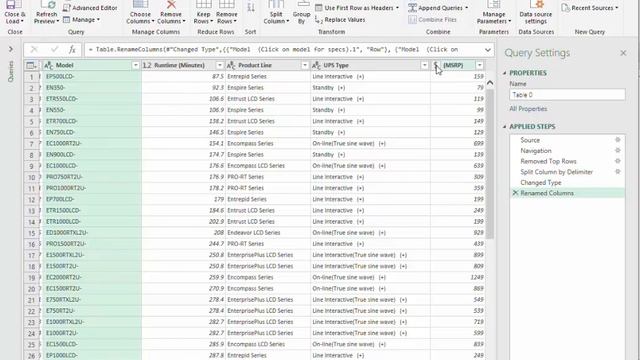Open settings gear for Source step
Image resolution: width=640 pixels, height=360 pixels.
(618, 140)
